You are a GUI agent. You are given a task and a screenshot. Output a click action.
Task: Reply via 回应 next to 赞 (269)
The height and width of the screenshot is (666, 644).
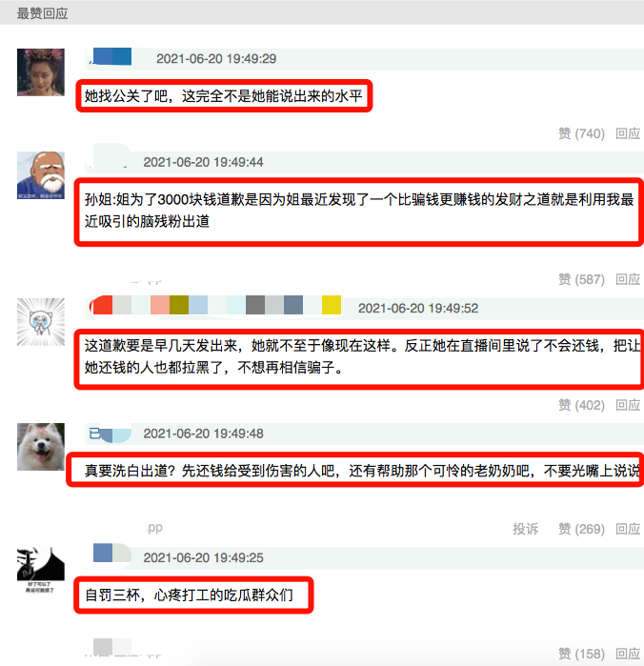[x=628, y=529]
